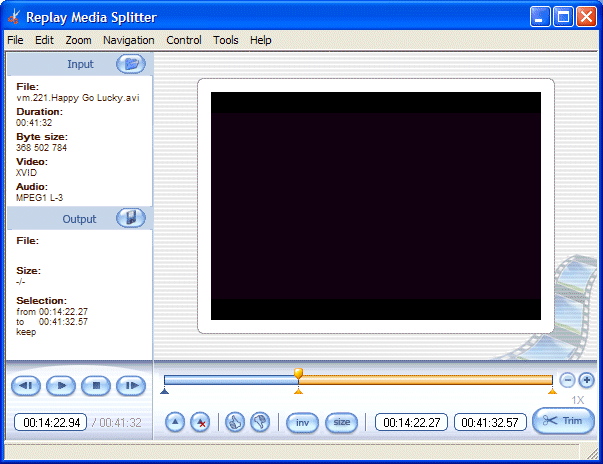
Task: Open the Edit menu
Action: 44,40
